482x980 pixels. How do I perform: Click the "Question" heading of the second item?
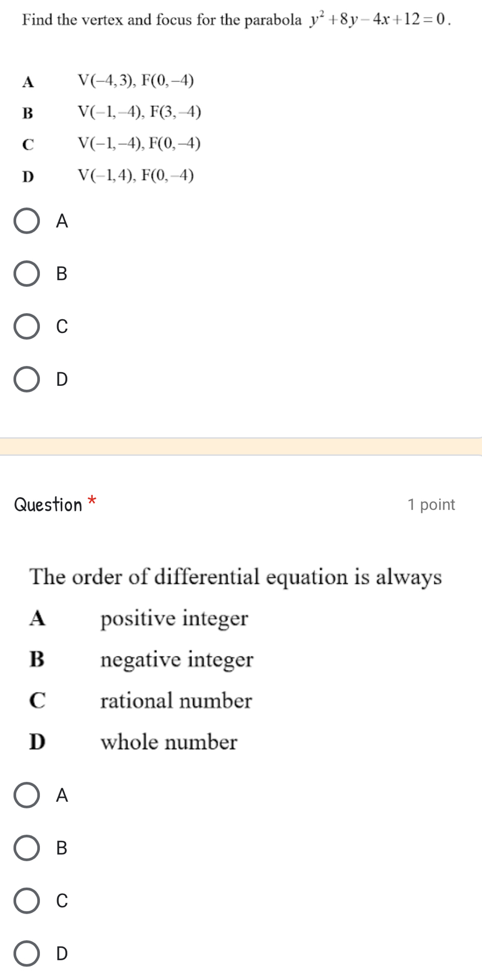[48, 505]
